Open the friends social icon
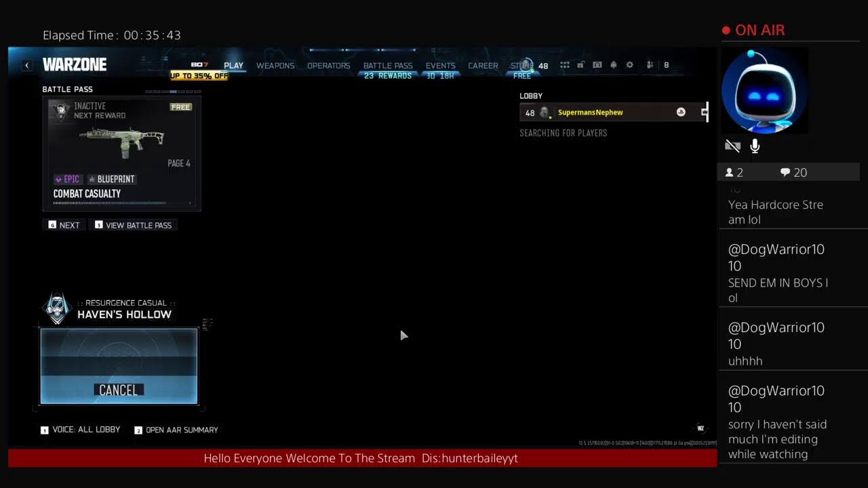Screen dimensions: 868x488 (x=650, y=65)
